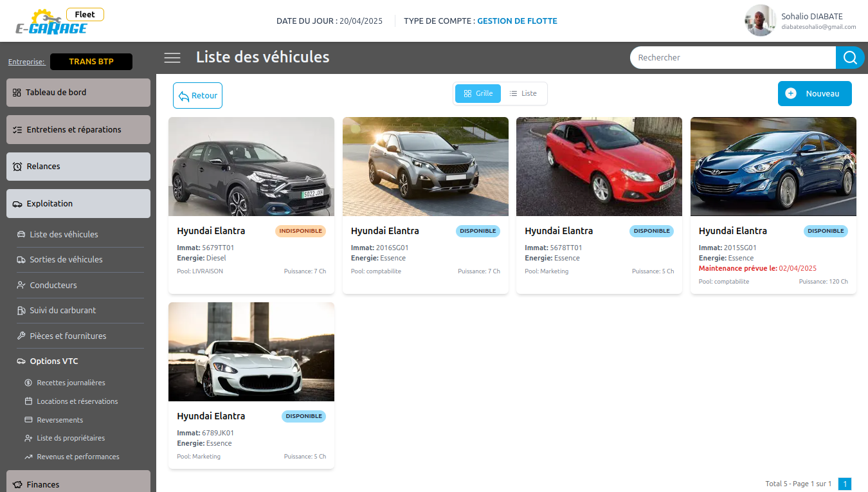
Task: Click the magnifying glass search icon
Action: 849,57
